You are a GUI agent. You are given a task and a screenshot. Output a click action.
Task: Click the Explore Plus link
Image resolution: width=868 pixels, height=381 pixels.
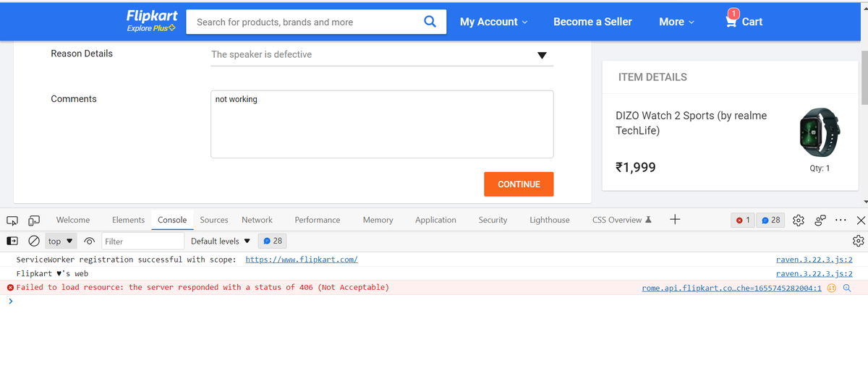point(151,28)
